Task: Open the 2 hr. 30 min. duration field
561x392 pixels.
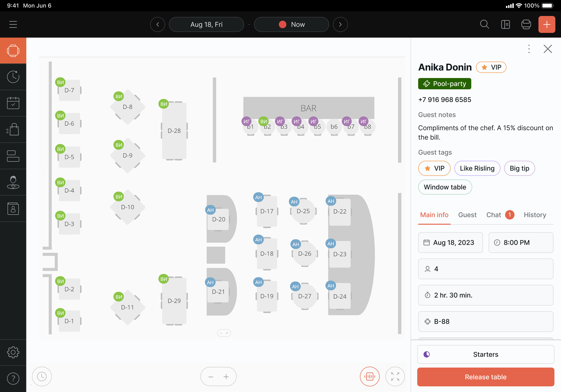Action: pos(486,295)
